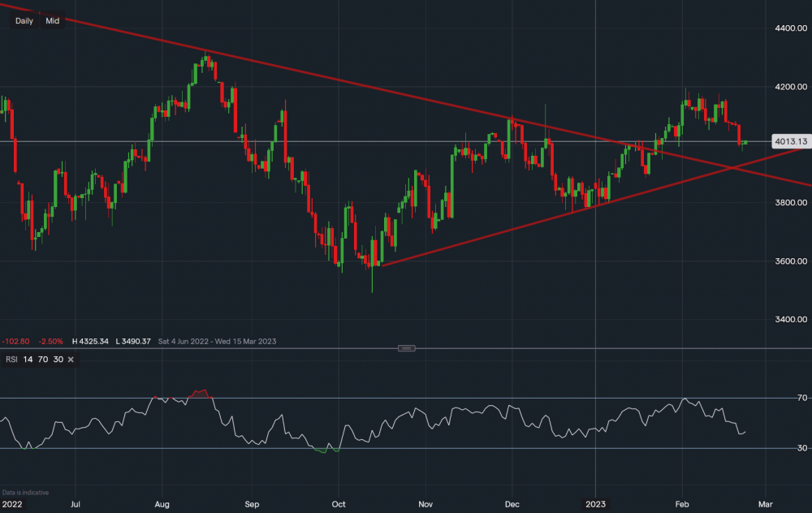The height and width of the screenshot is (513, 812).
Task: Grab the panel resize handle above RSI
Action: [407, 348]
